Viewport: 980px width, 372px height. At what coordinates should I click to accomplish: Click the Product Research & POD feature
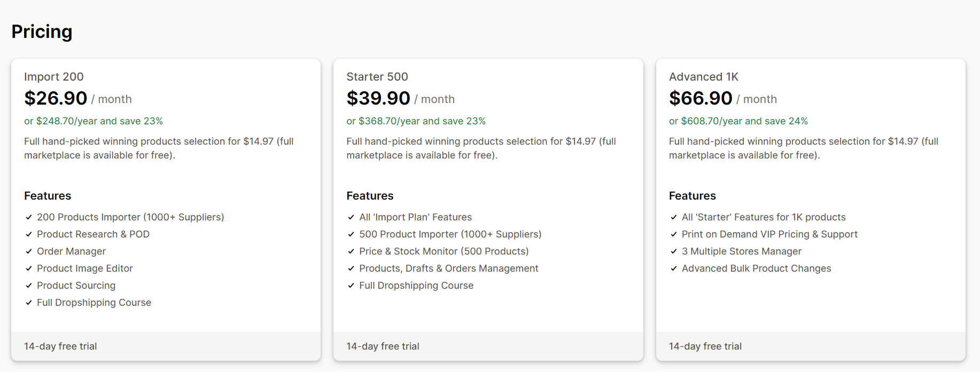pos(93,234)
